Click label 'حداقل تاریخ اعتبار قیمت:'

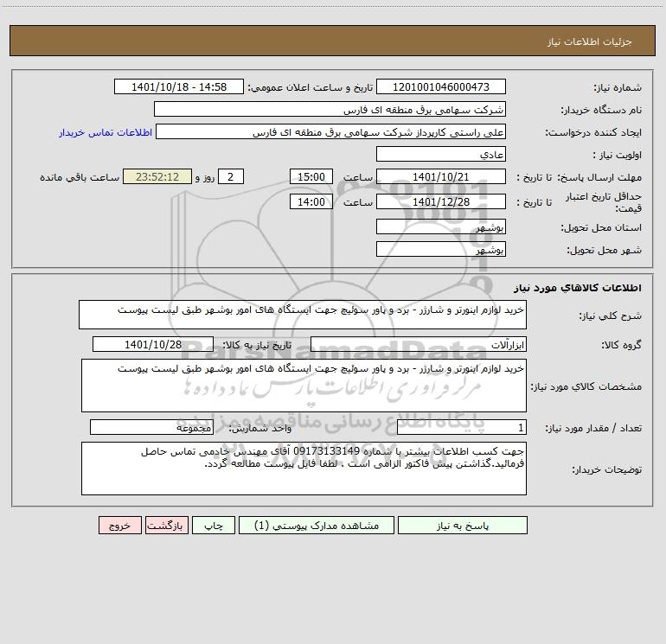pos(604,202)
